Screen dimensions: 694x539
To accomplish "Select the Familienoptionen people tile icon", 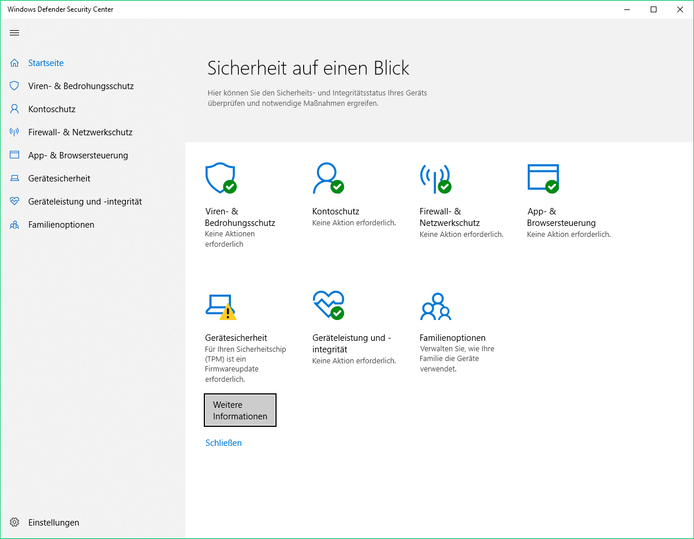I will point(435,305).
